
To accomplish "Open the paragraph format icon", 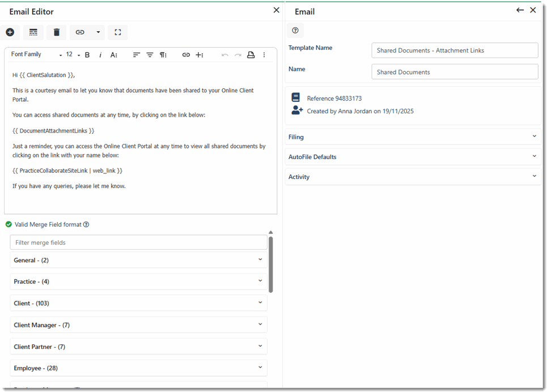I will pos(163,55).
